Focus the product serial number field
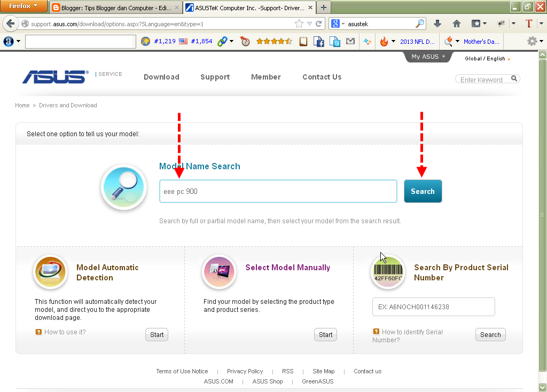This screenshot has height=392, width=547. click(x=434, y=307)
